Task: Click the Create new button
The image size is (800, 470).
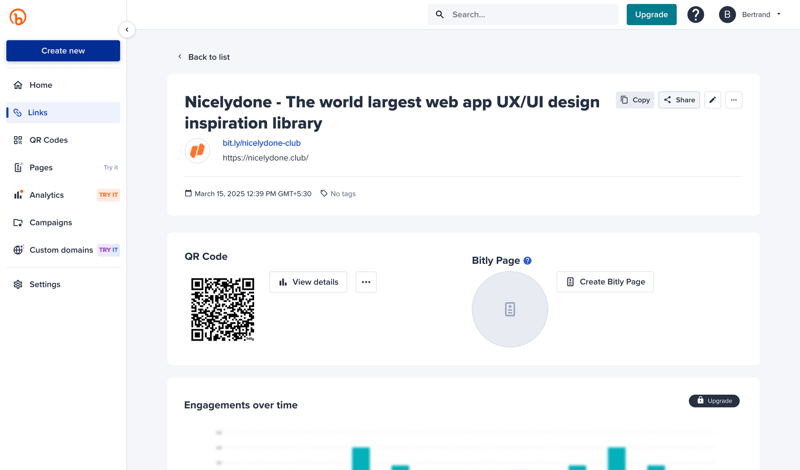Action: (x=63, y=51)
